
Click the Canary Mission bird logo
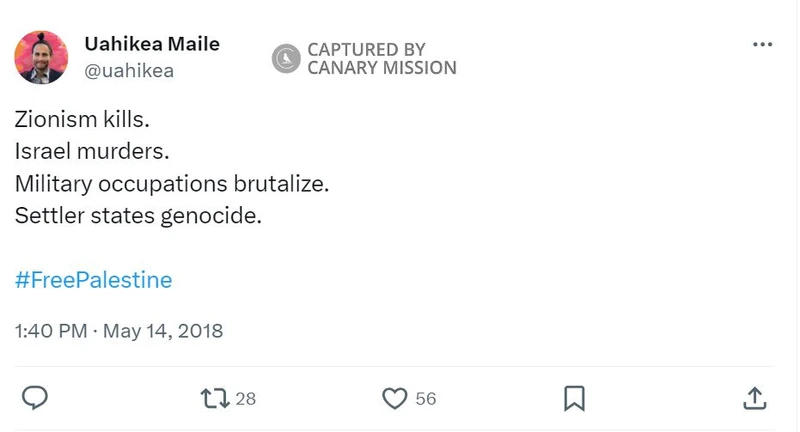[287, 58]
